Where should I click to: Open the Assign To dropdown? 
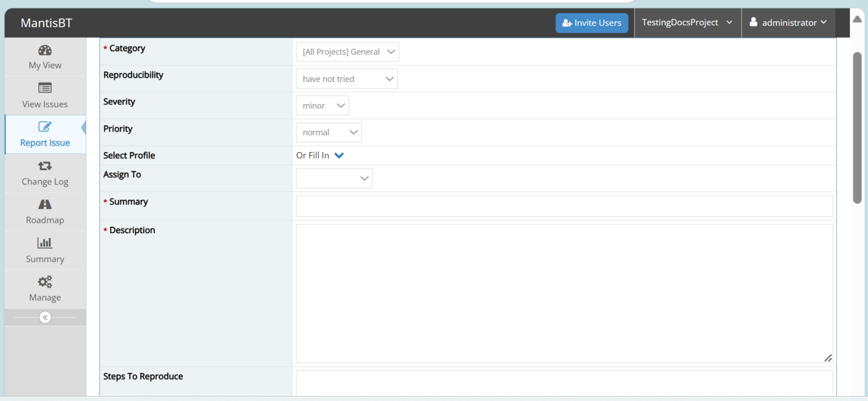tap(334, 178)
